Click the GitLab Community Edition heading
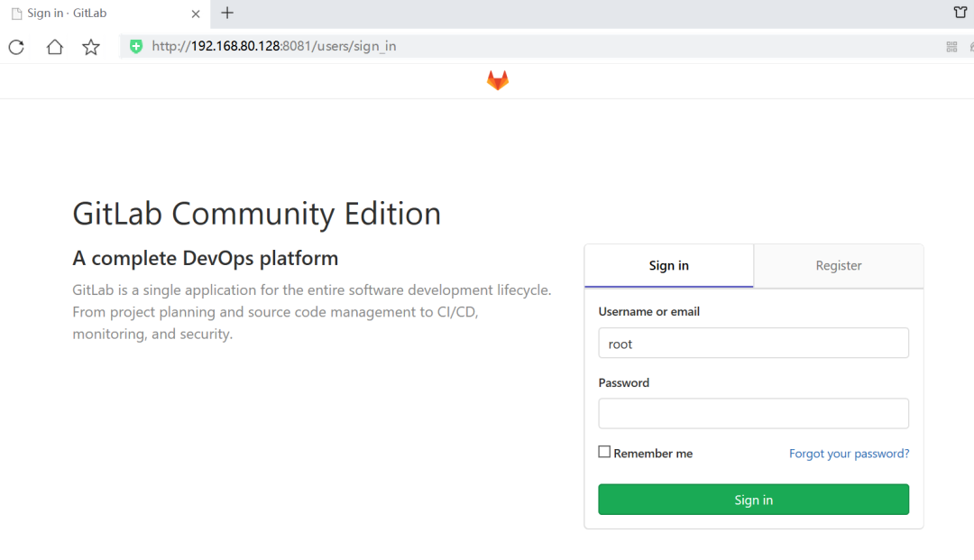Image resolution: width=974 pixels, height=560 pixels. tap(256, 215)
